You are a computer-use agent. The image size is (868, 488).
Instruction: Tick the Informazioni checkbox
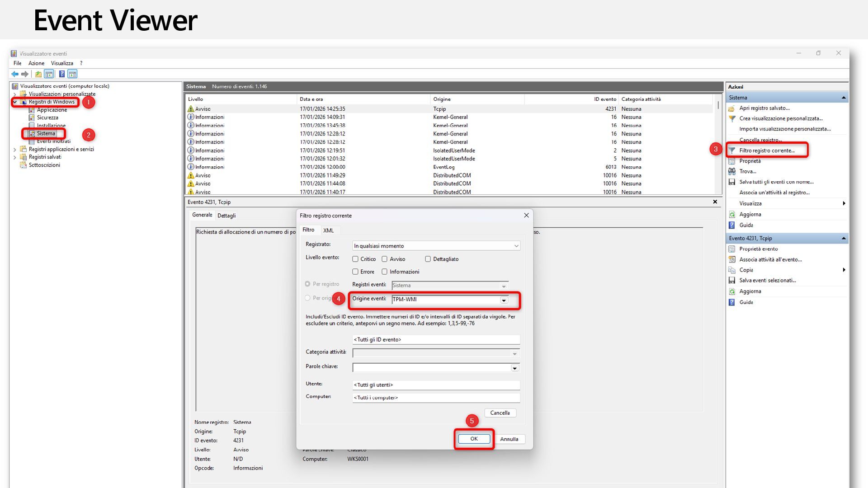(385, 272)
